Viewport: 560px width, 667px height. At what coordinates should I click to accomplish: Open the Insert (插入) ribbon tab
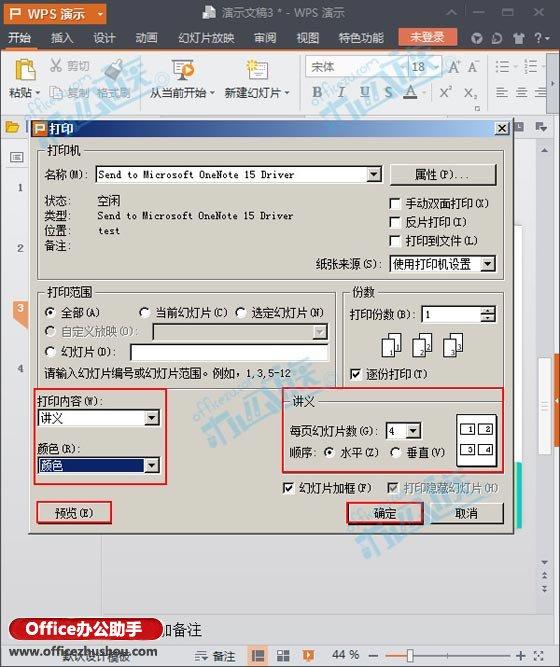click(62, 38)
